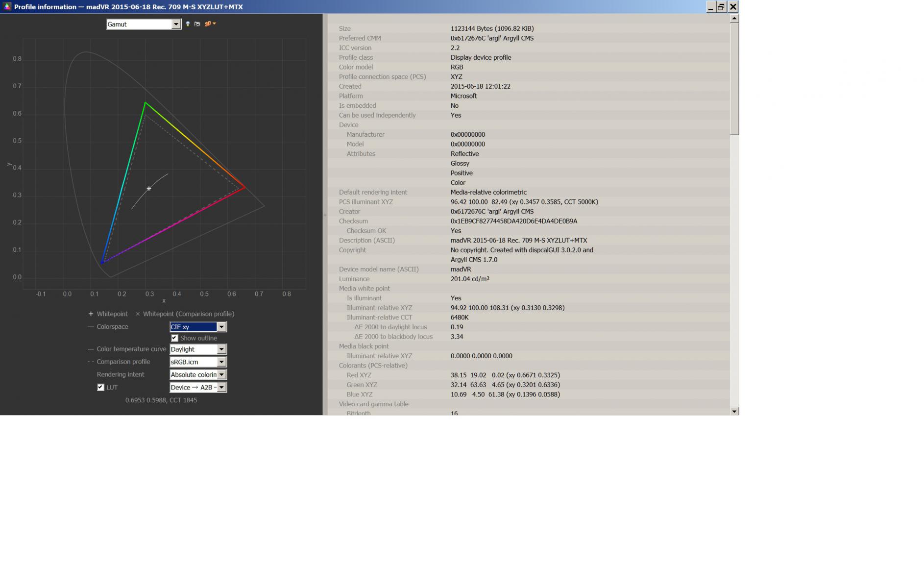This screenshot has width=924, height=588.
Task: Open the Comparison profile sRGB.icm dropdown
Action: [221, 362]
